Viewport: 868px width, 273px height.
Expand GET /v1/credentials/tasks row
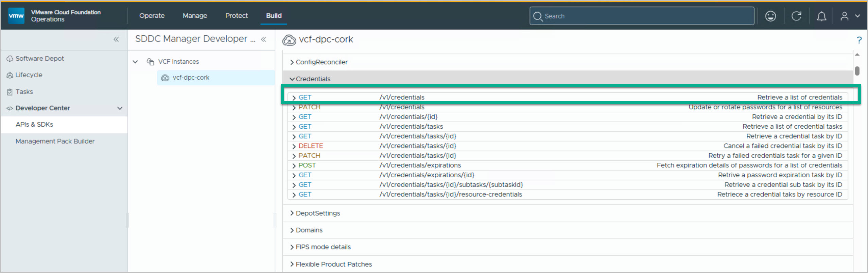tap(294, 127)
